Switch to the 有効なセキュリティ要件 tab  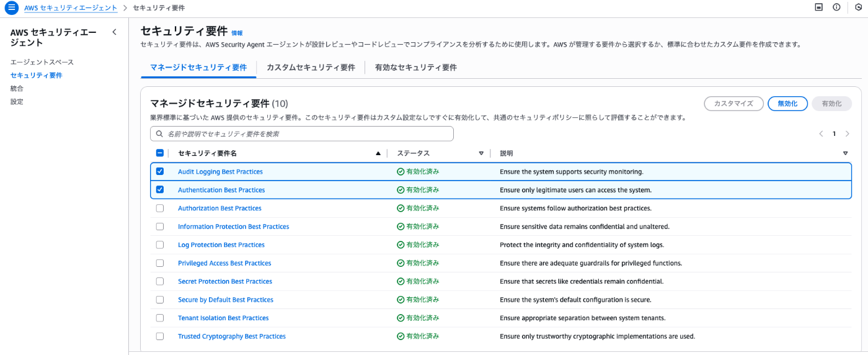click(x=415, y=68)
